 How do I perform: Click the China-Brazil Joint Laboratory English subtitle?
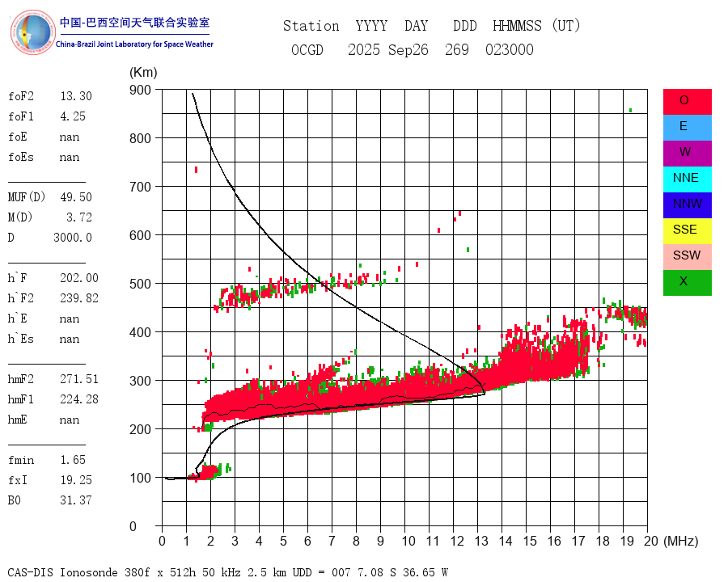coord(134,44)
